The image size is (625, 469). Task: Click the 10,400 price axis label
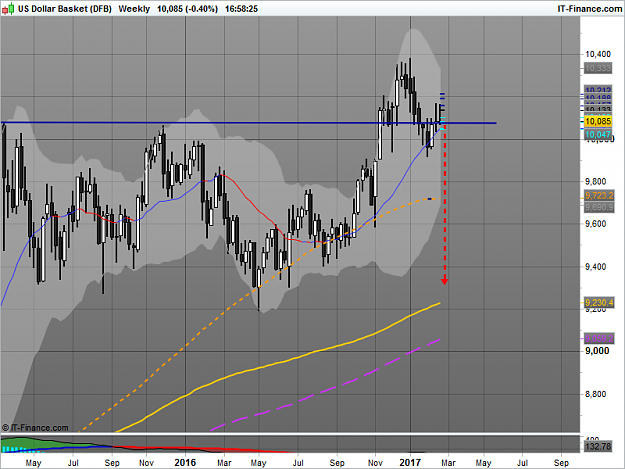click(598, 54)
